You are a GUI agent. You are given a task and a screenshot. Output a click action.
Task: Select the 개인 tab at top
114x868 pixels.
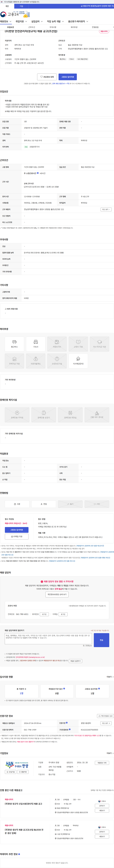click(x=7, y=6)
